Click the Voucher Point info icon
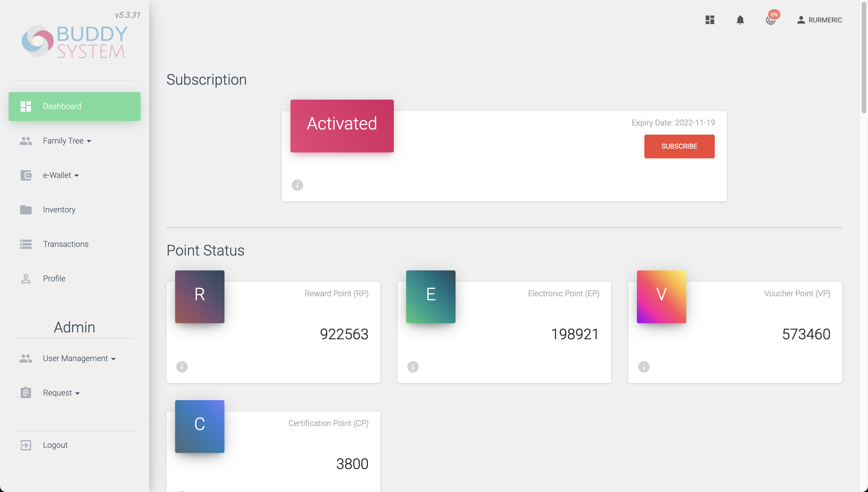 pos(644,367)
